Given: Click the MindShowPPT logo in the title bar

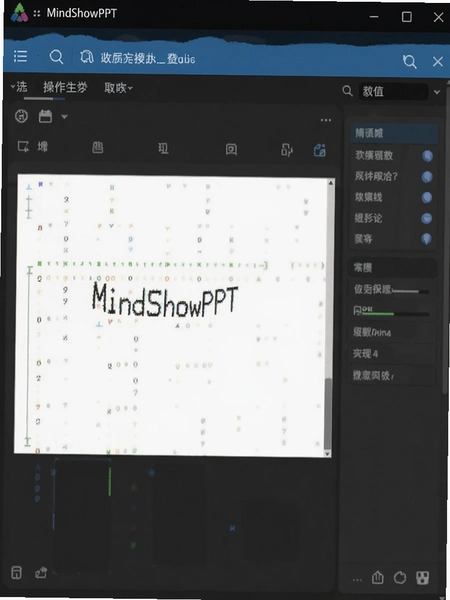Looking at the screenshot, I should [19, 13].
